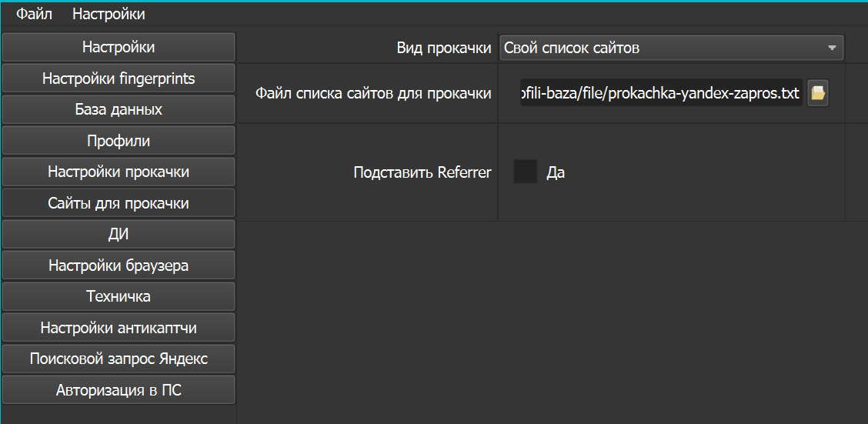This screenshot has width=868, height=424.
Task: Expand the Вид прокачки dropdown
Action: coord(672,48)
